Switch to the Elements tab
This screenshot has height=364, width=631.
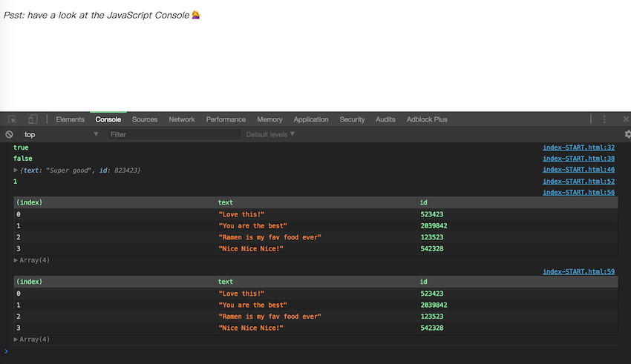coord(70,119)
